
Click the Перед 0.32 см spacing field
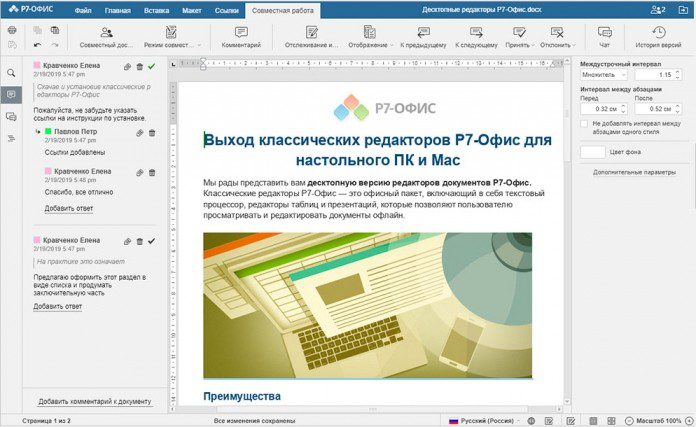point(604,109)
